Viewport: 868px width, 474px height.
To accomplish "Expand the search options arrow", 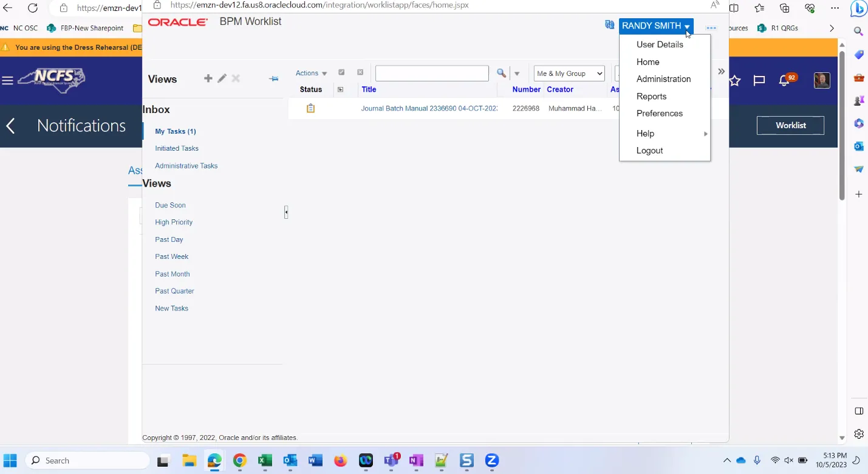I will click(x=517, y=74).
